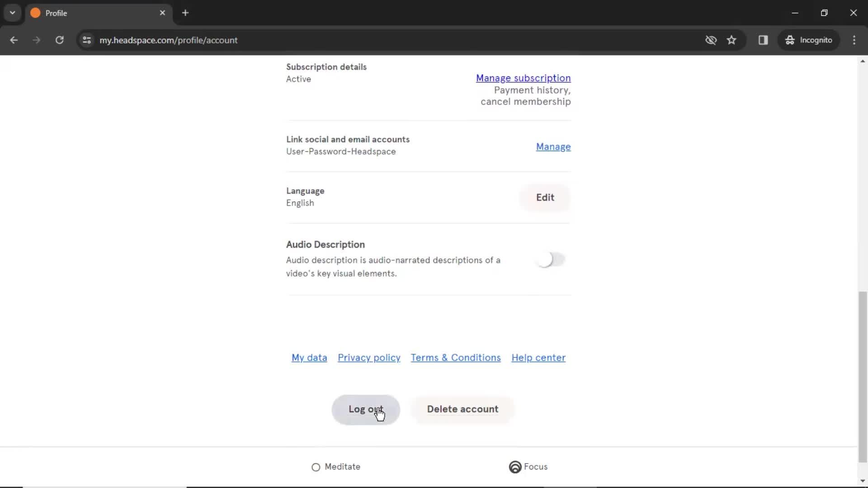This screenshot has height=488, width=868.
Task: Select the Meditate radio button
Action: (316, 467)
